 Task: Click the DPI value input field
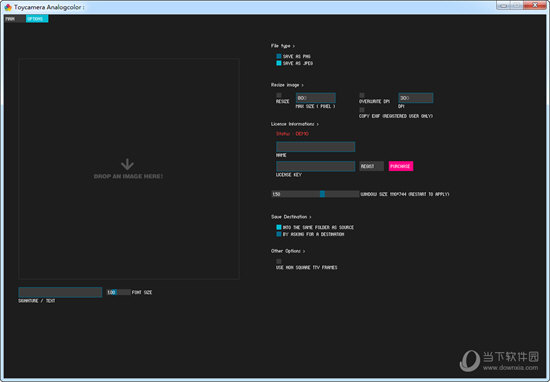click(416, 98)
